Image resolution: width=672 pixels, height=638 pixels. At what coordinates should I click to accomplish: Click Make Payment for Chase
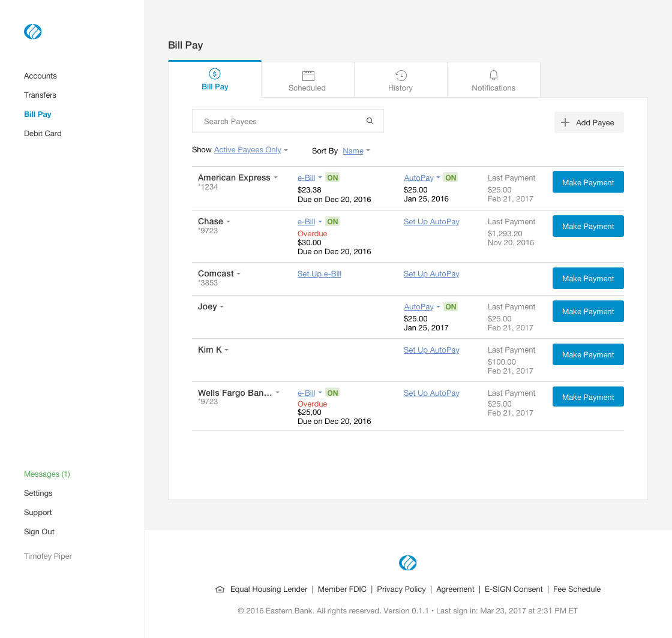click(x=588, y=226)
